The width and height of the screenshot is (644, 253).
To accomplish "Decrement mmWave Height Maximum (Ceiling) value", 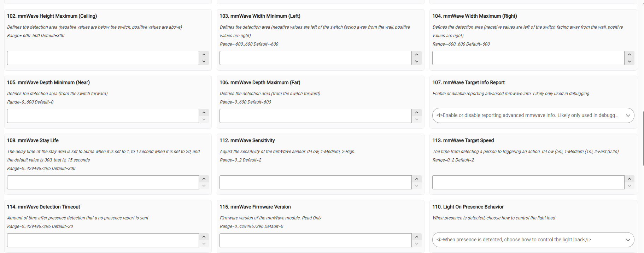I will 204,61.
